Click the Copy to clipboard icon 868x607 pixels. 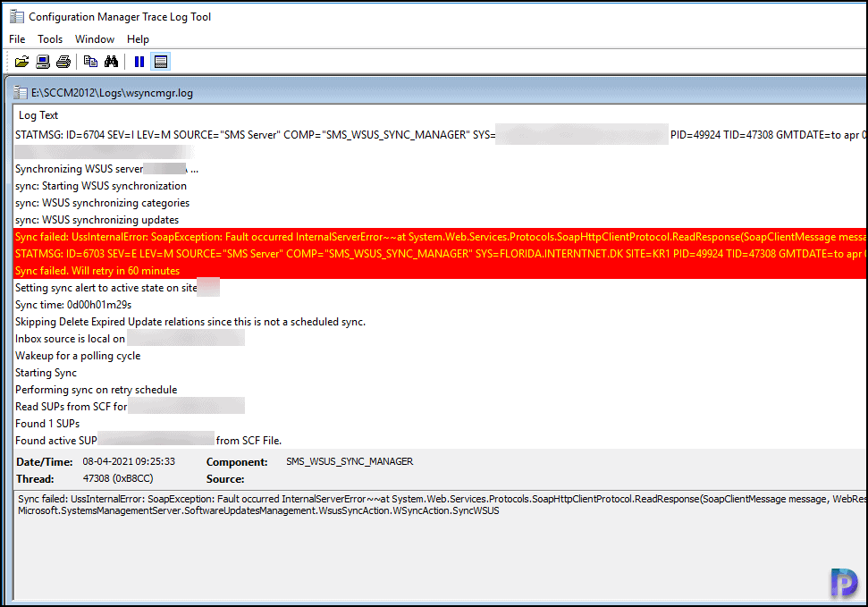click(x=90, y=62)
